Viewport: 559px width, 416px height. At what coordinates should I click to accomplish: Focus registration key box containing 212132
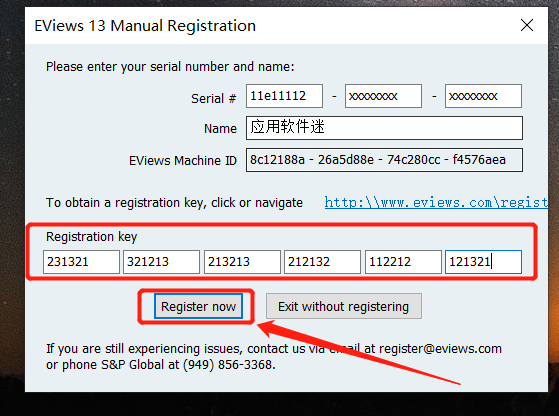(322, 262)
